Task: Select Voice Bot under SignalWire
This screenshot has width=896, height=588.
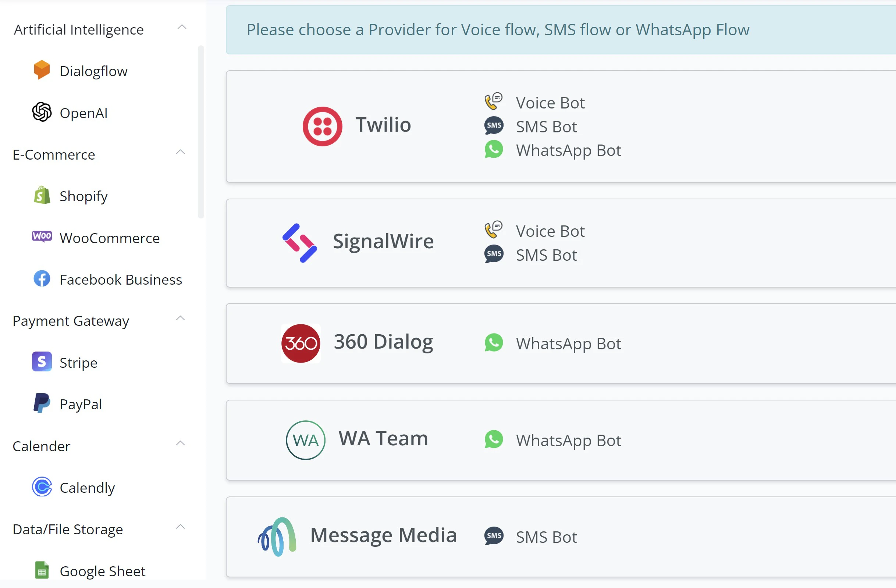Action: pos(550,231)
